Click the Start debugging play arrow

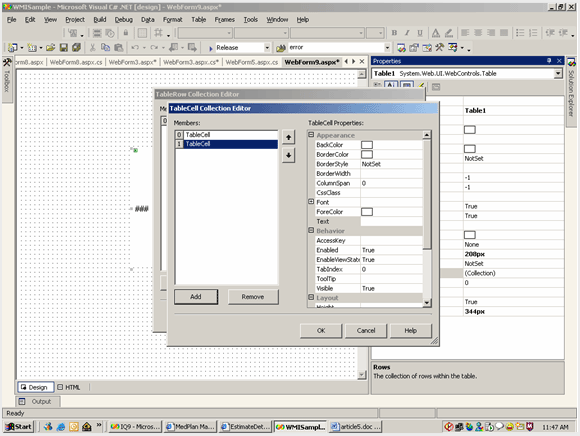point(210,48)
